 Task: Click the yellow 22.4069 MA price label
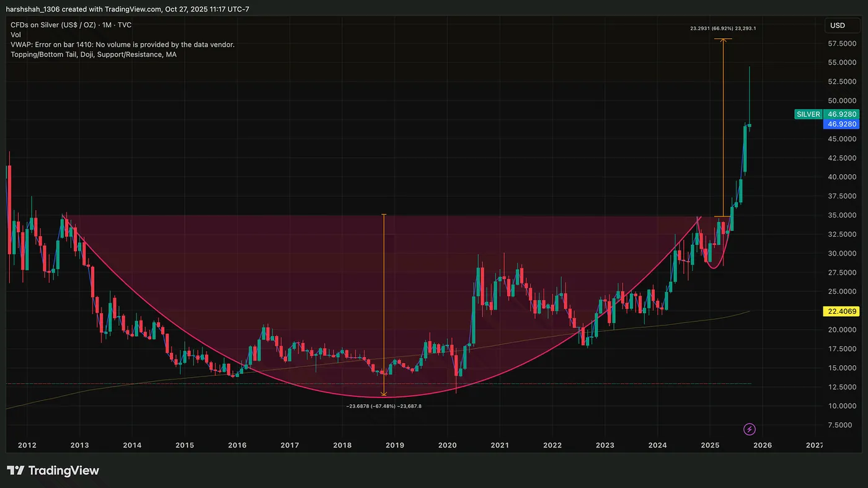[841, 311]
